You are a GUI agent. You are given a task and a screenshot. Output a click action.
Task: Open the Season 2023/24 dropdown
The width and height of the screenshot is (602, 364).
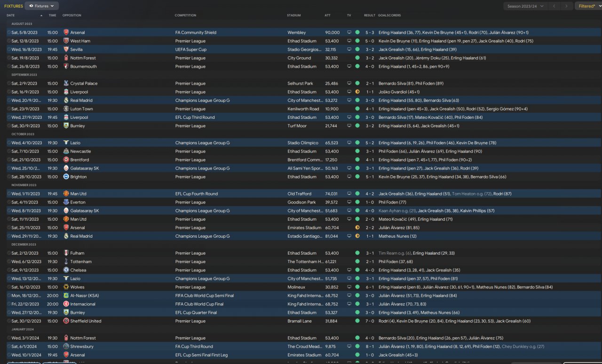525,6
